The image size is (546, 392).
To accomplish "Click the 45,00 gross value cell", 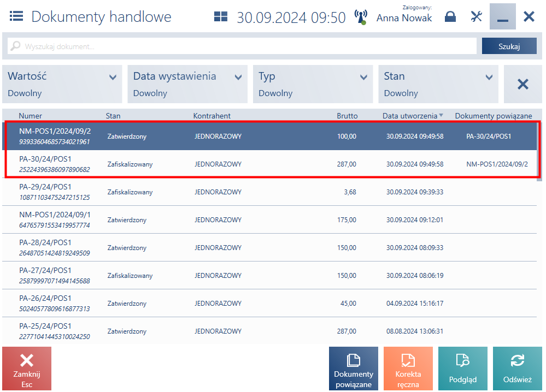I will (x=348, y=304).
